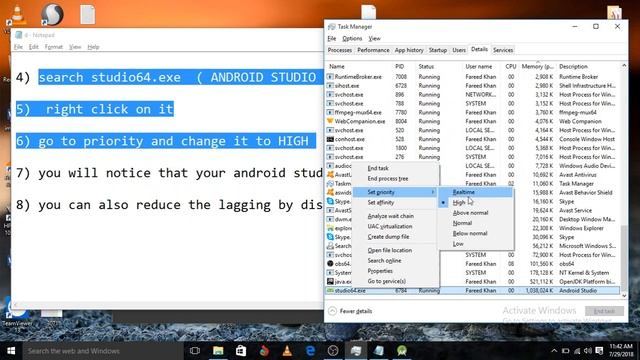Screen dimensions: 640x360
Task: Sort by User name column
Action: pos(478,66)
